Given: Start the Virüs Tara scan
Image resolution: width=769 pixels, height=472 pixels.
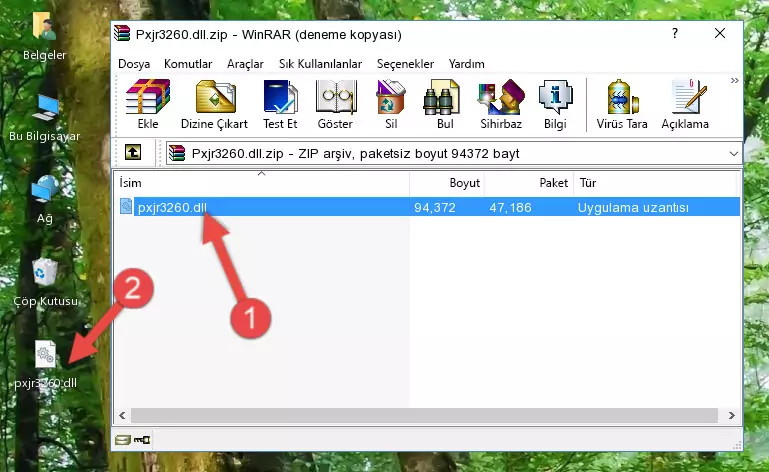Looking at the screenshot, I should click(622, 105).
